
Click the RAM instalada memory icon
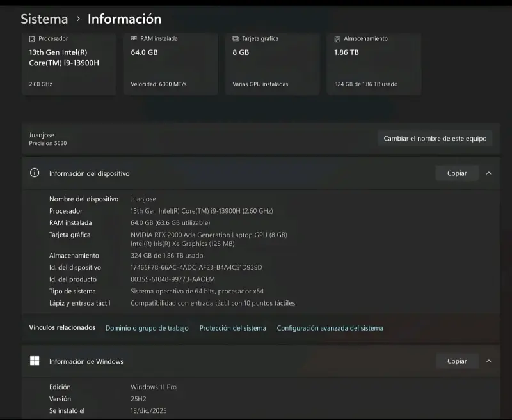click(134, 38)
